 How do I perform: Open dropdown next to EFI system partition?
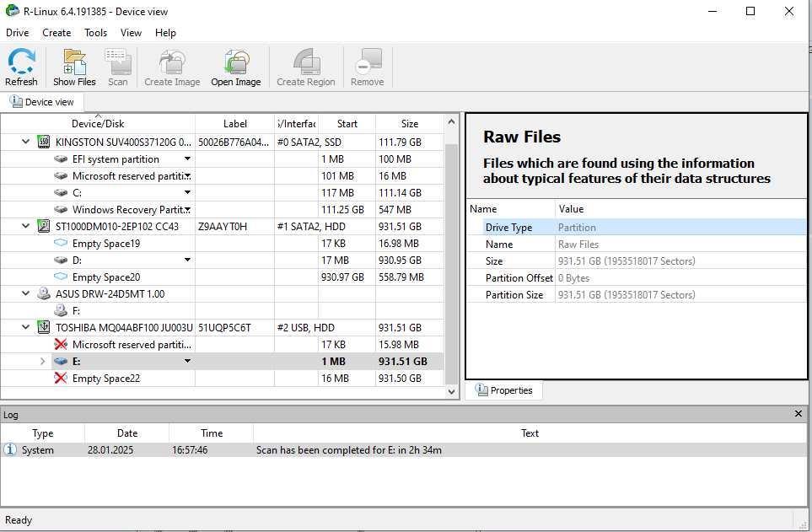188,159
